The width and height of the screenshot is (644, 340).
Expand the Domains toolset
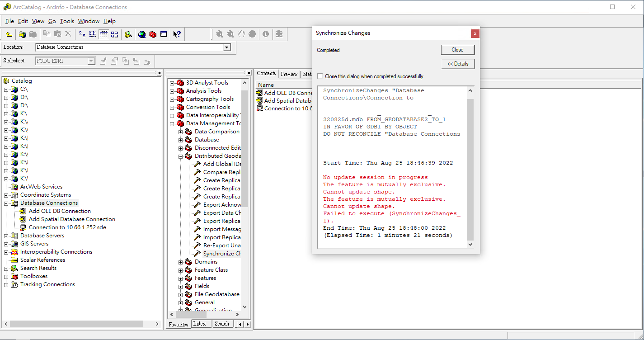tap(180, 262)
